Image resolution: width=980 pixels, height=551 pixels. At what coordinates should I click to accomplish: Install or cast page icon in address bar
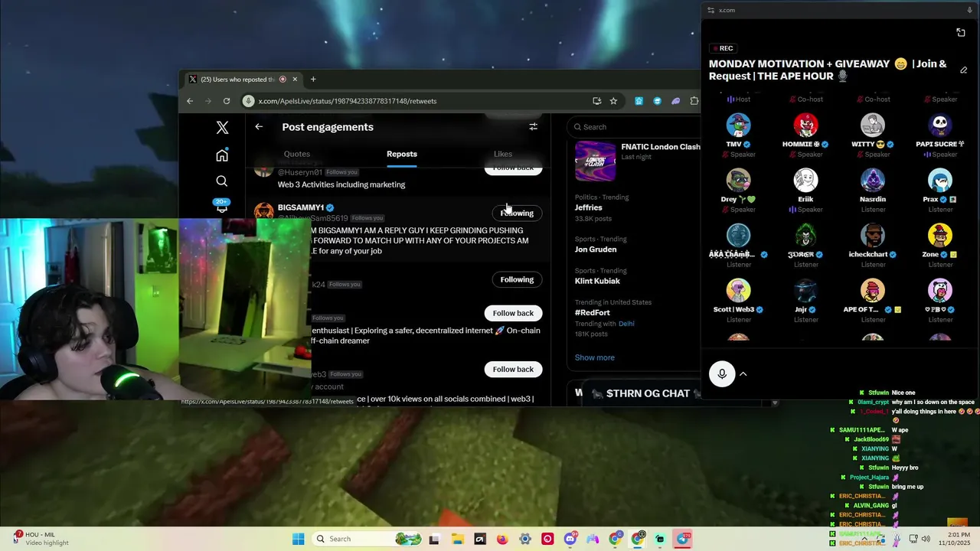pyautogui.click(x=597, y=101)
